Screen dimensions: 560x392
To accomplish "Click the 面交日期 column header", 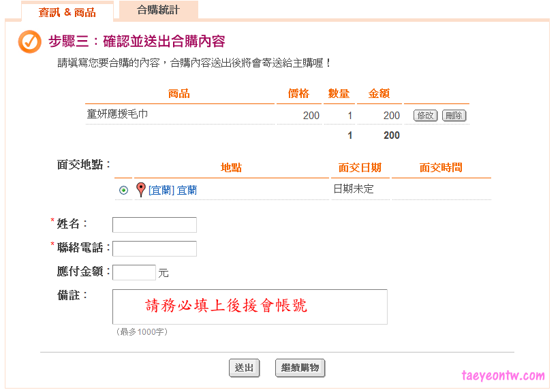I will (x=360, y=168).
